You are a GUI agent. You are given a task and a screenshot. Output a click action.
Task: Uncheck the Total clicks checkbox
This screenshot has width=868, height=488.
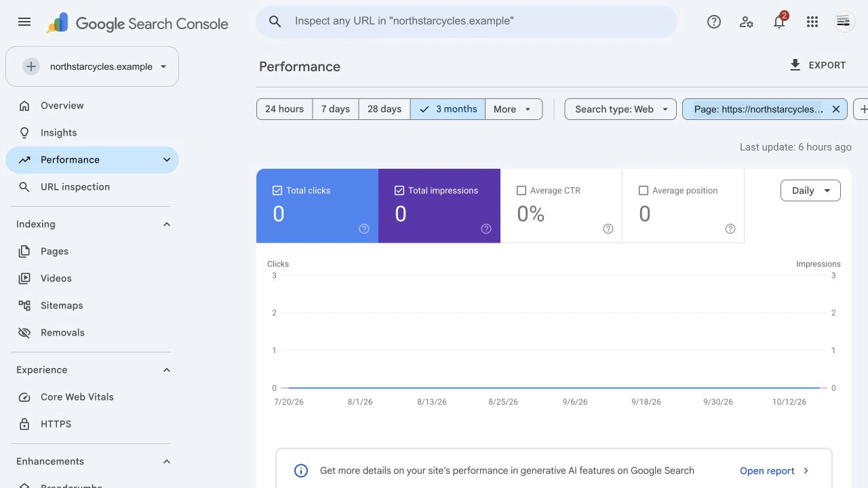click(277, 190)
